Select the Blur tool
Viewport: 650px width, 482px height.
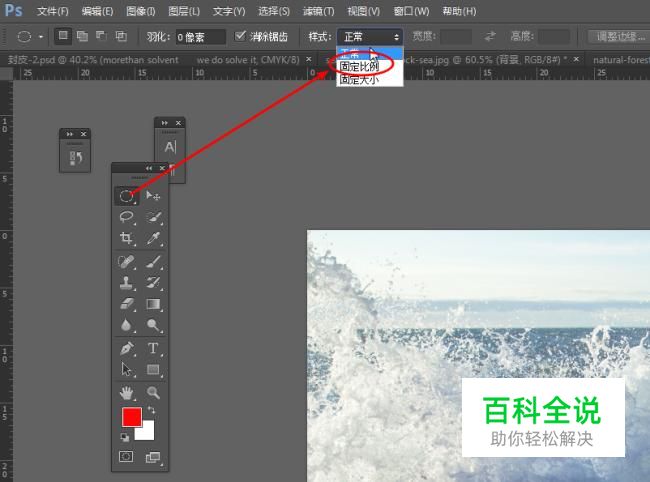point(126,325)
